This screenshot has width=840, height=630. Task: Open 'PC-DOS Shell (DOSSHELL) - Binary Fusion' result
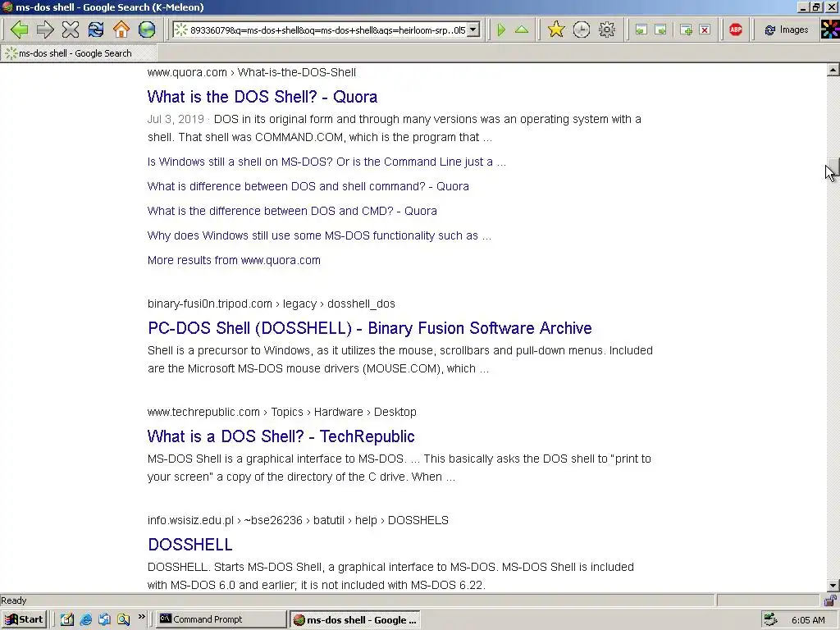370,328
